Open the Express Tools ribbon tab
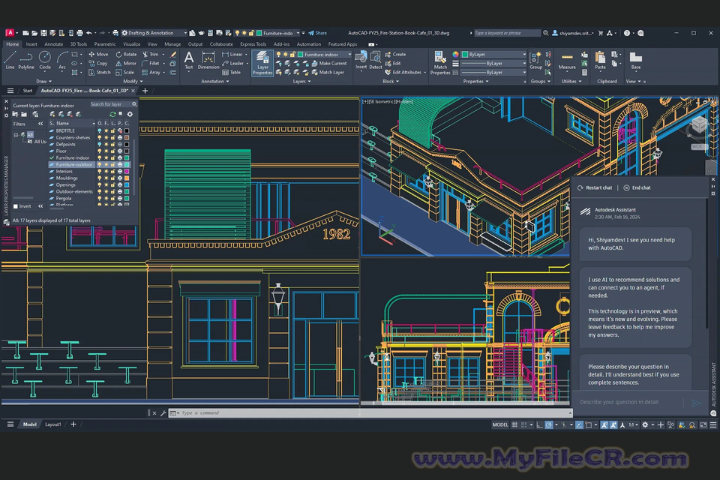The height and width of the screenshot is (480, 720). tap(253, 44)
